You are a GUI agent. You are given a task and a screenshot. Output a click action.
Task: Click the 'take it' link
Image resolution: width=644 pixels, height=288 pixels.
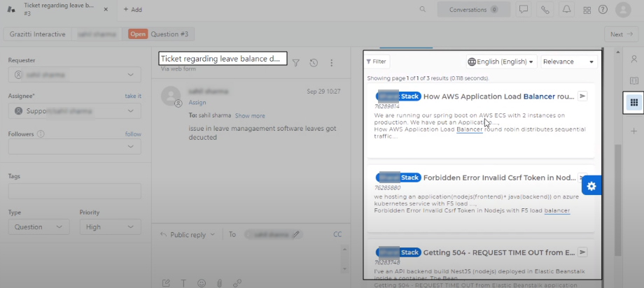(133, 96)
